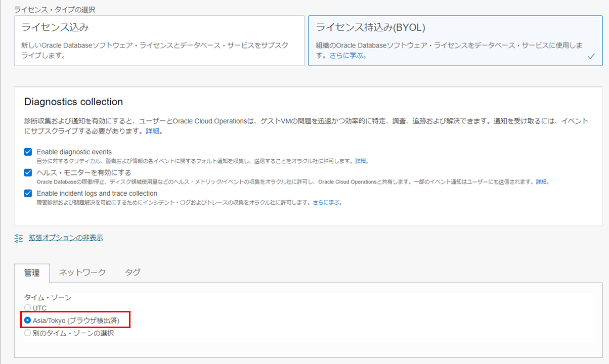Select Asia/Tokyo (ブラウザ検出済) radio button

tap(28, 321)
